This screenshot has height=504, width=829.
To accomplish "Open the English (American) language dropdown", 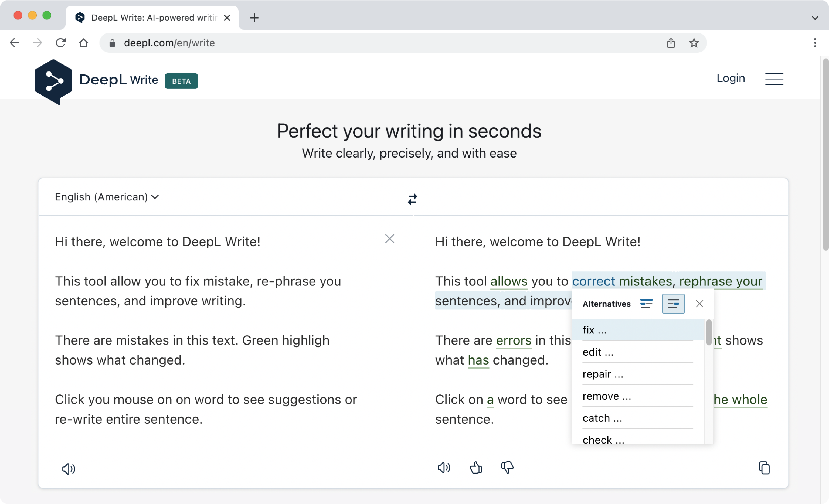I will [107, 197].
